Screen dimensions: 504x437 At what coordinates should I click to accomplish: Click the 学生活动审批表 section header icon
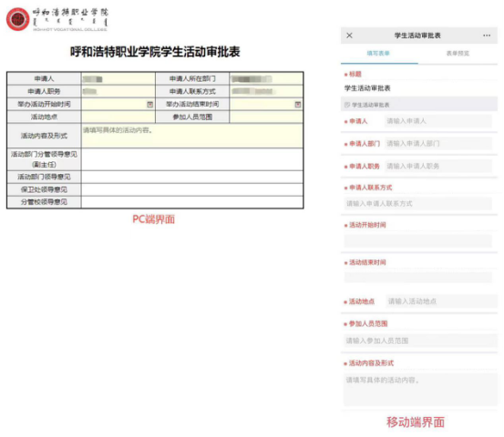pyautogui.click(x=347, y=105)
